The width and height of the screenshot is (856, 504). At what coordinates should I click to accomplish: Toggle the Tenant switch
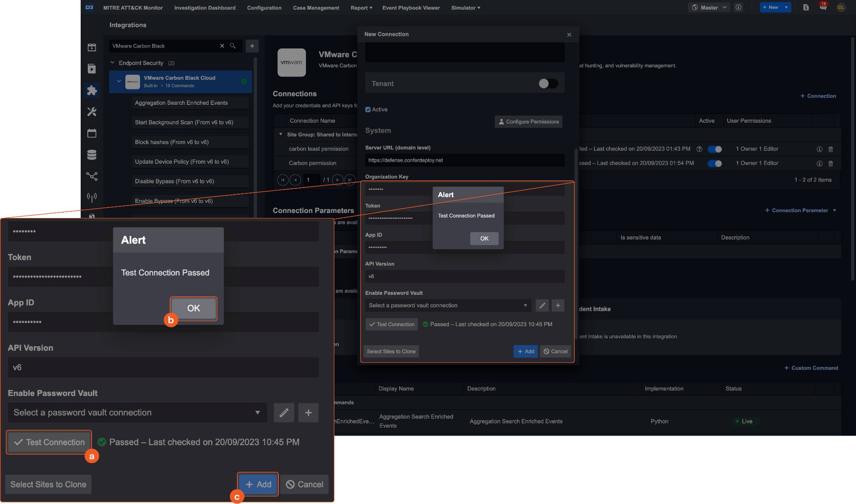[548, 84]
